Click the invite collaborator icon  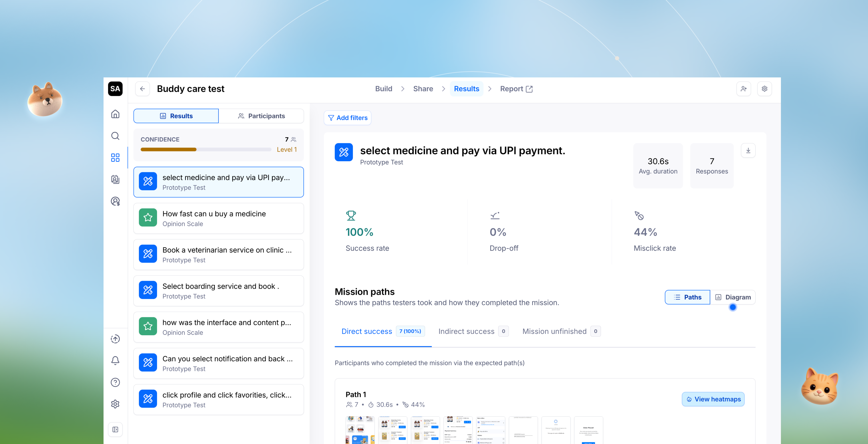click(744, 89)
